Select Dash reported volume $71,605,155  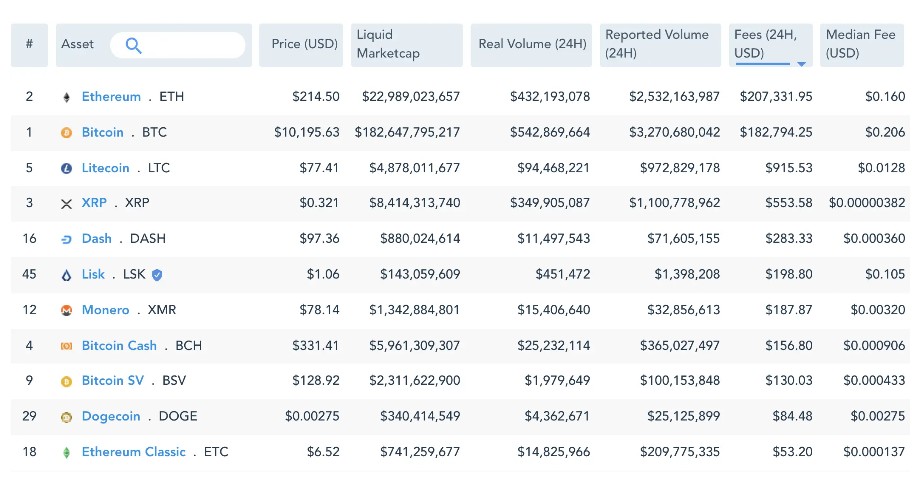coord(683,239)
